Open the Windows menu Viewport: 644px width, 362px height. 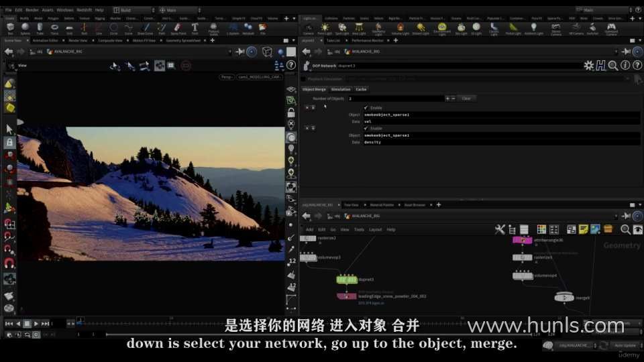tap(65, 10)
